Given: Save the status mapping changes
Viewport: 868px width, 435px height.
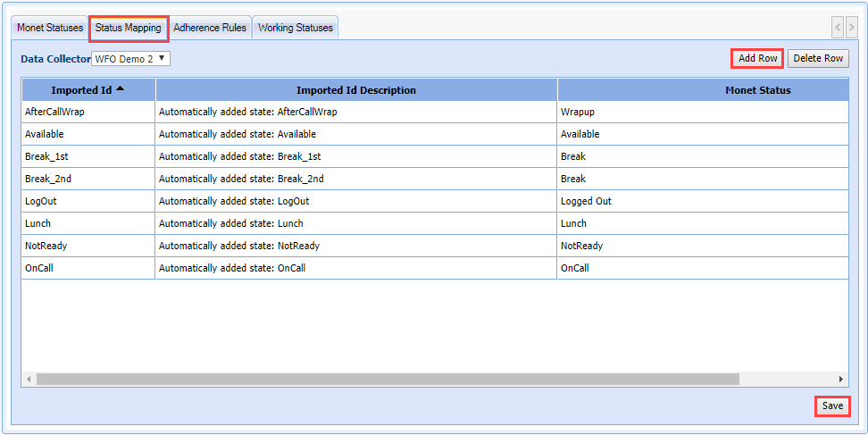Looking at the screenshot, I should pos(832,406).
